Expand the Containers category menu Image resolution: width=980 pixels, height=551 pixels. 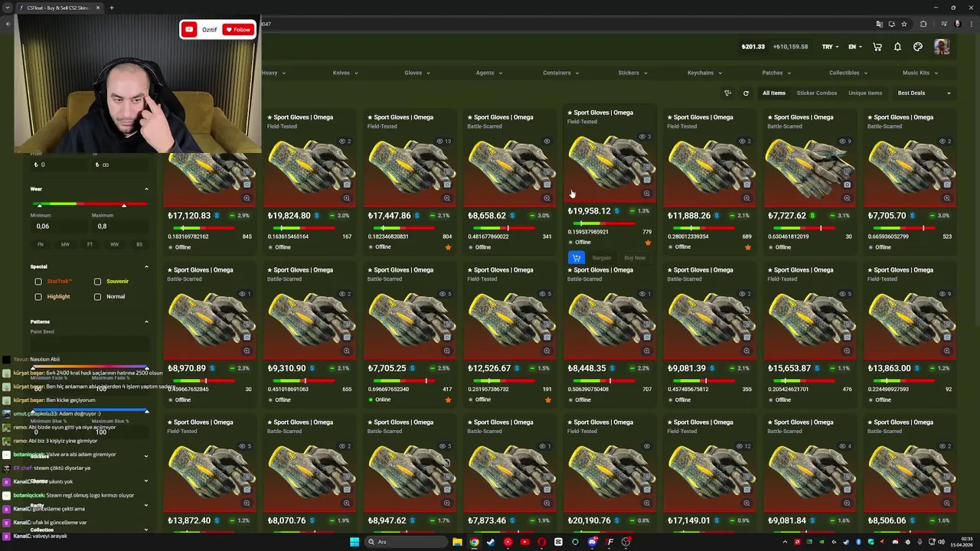click(561, 73)
